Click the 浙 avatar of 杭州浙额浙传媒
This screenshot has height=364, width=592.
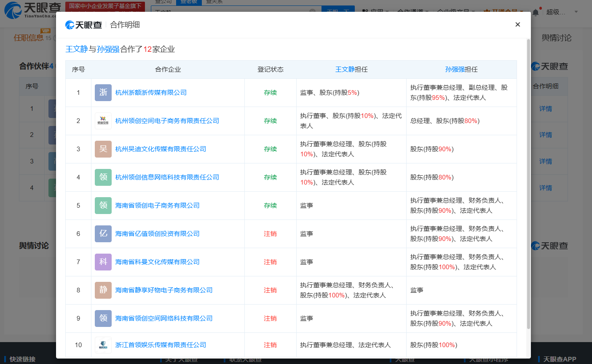pyautogui.click(x=103, y=92)
